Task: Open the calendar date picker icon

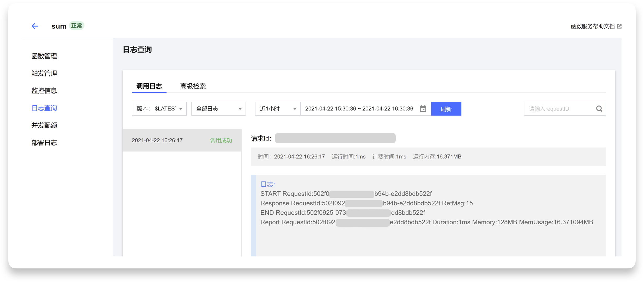Action: [x=423, y=109]
